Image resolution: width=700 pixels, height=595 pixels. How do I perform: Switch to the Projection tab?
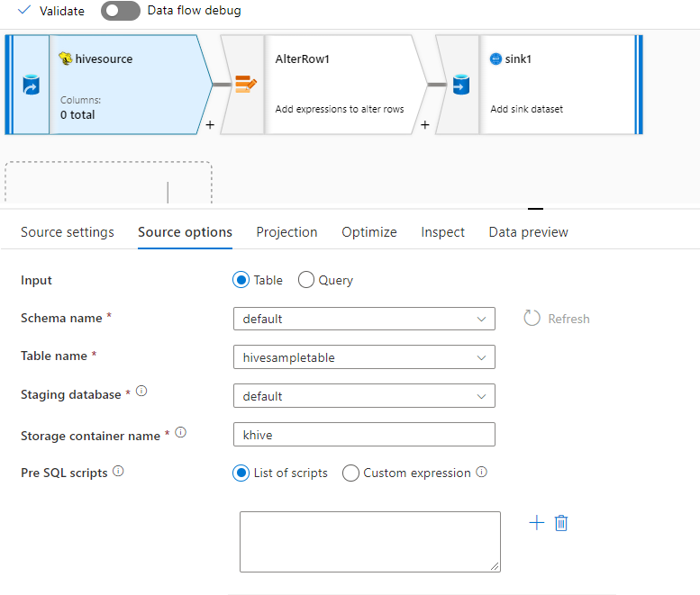[x=286, y=232]
